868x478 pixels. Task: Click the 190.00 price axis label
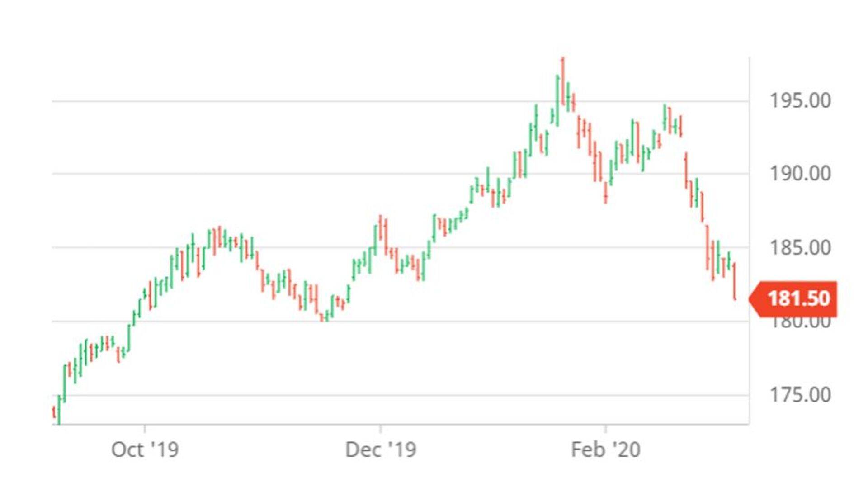pyautogui.click(x=800, y=174)
